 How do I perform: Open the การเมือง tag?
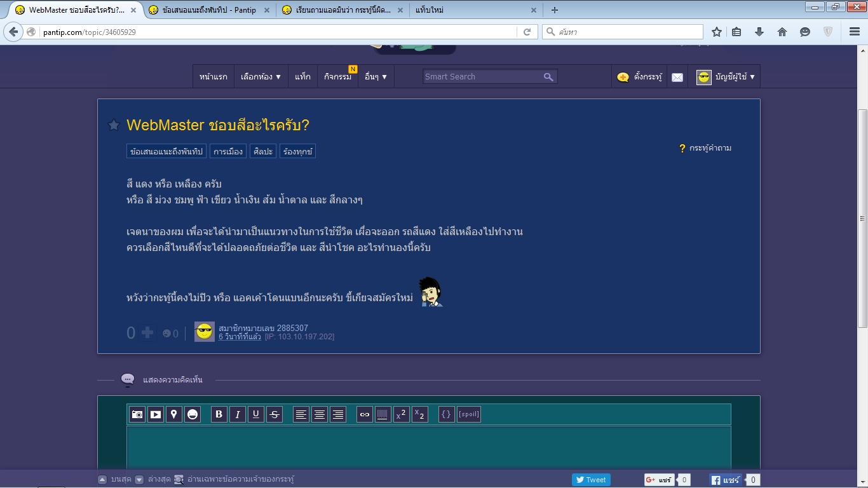click(x=228, y=151)
